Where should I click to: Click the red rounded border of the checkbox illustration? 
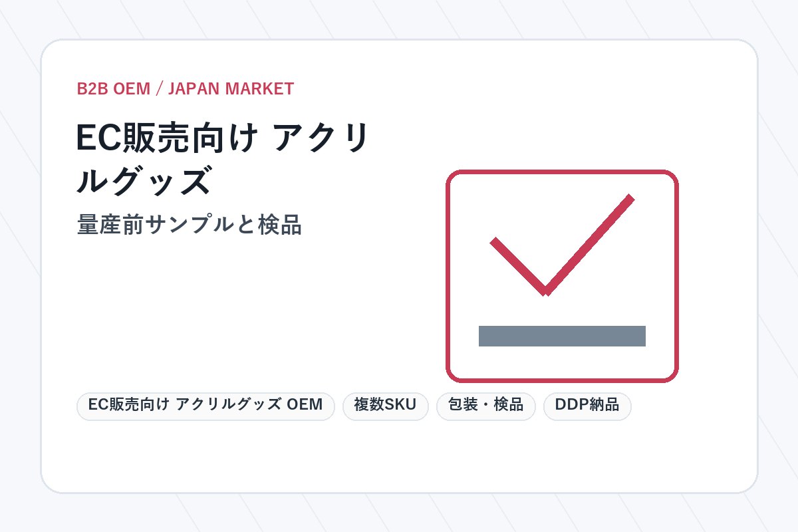(562, 172)
